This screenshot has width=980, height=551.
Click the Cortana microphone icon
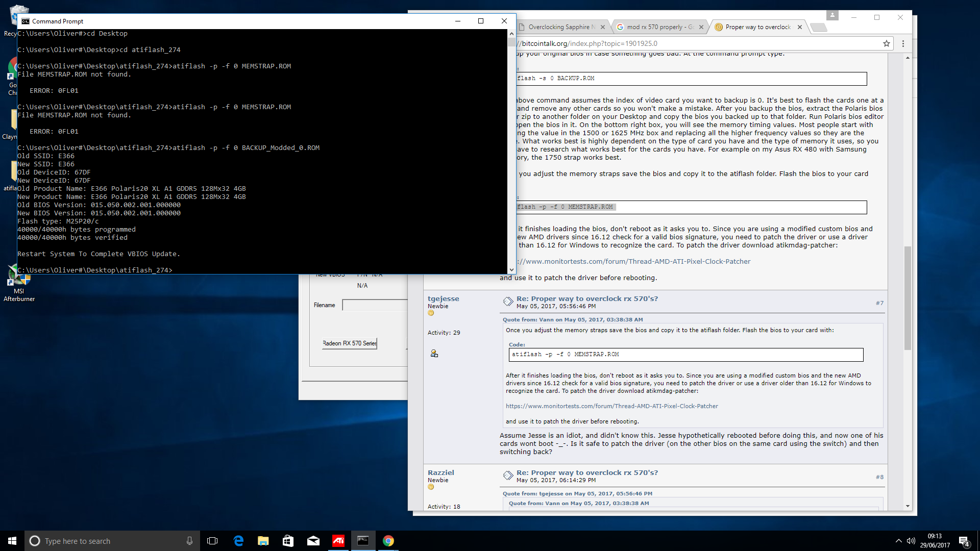[x=189, y=541]
